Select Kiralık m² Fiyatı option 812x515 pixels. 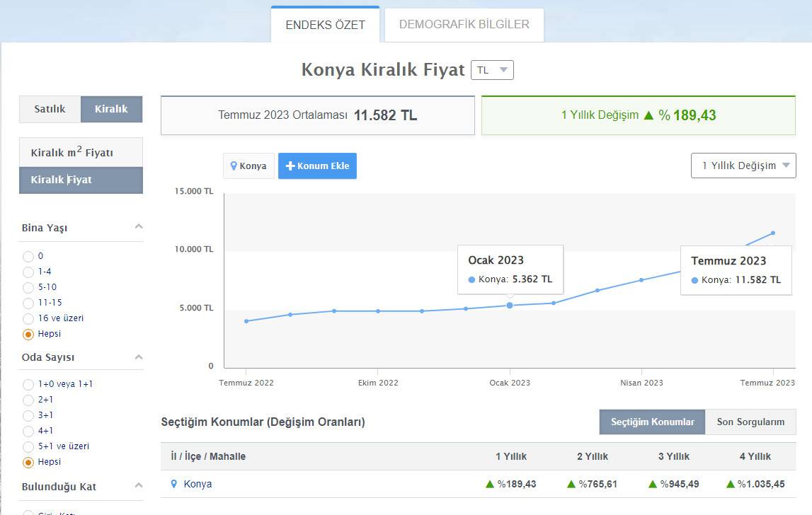coord(81,153)
